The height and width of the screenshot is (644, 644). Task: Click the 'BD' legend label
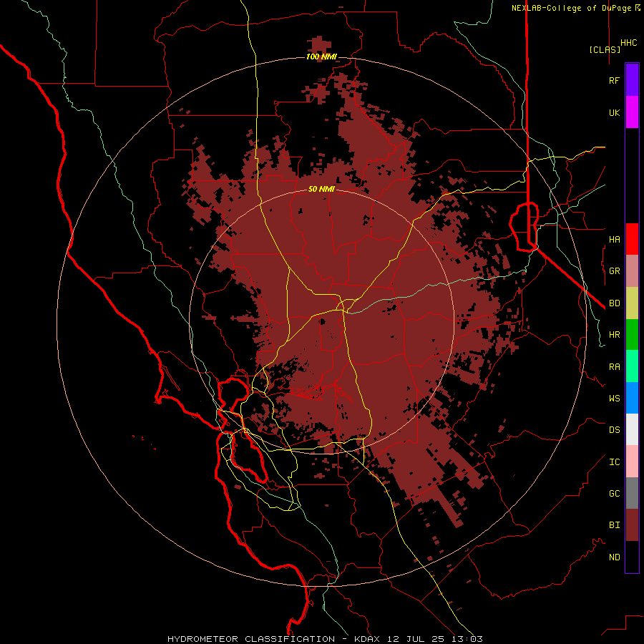pos(614,303)
